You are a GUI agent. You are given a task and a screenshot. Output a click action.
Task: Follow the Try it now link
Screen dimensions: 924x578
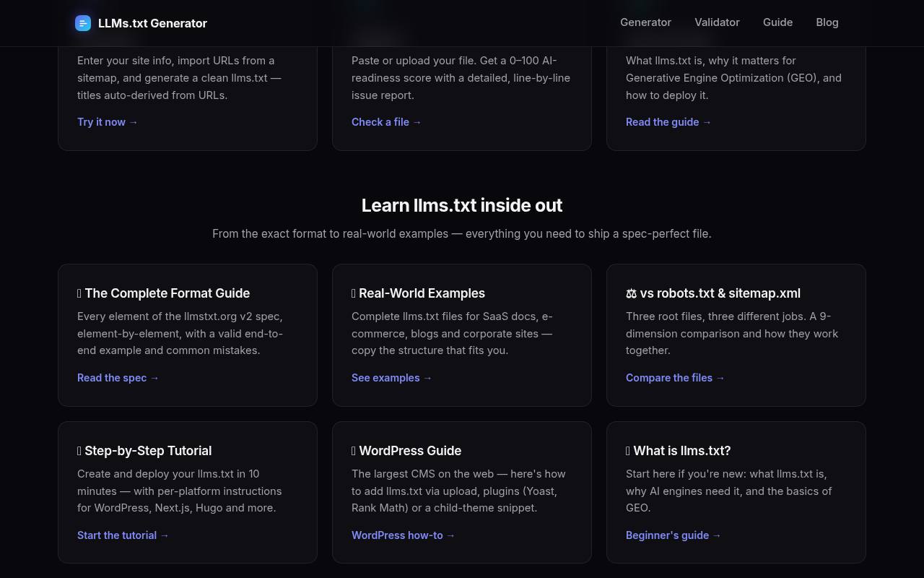coord(108,122)
